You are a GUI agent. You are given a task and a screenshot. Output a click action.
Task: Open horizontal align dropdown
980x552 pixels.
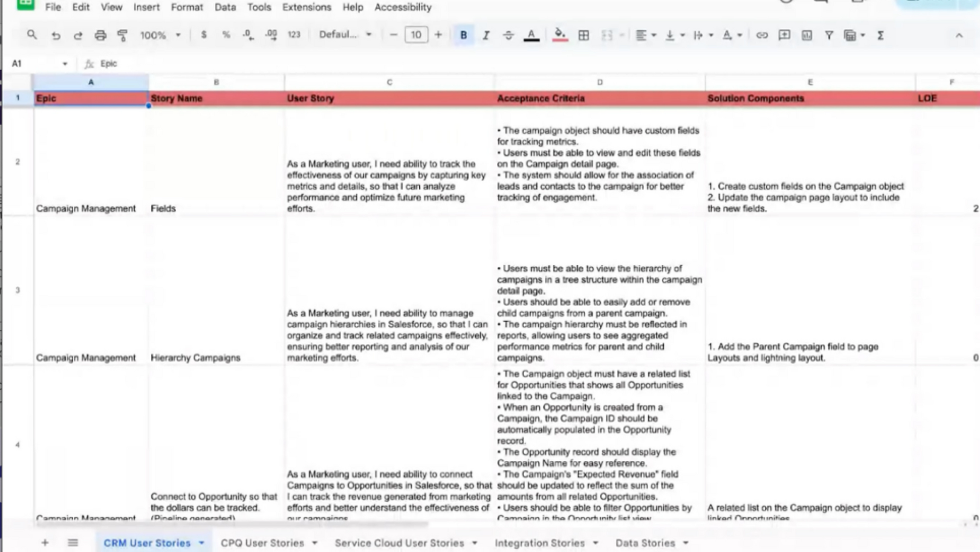coord(646,35)
